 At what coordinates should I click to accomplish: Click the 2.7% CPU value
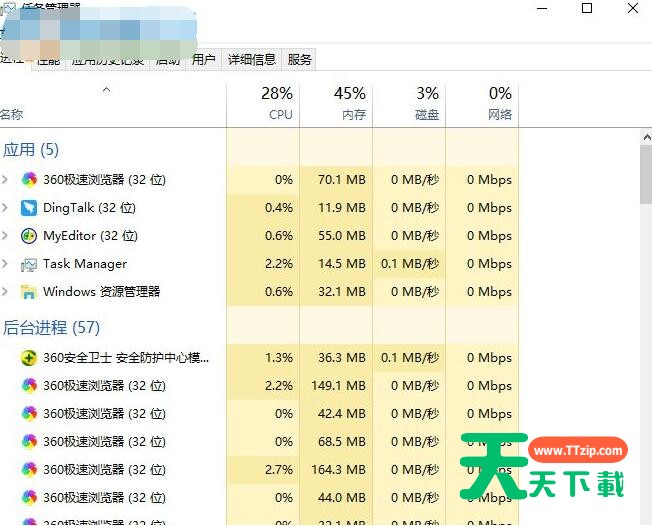279,469
